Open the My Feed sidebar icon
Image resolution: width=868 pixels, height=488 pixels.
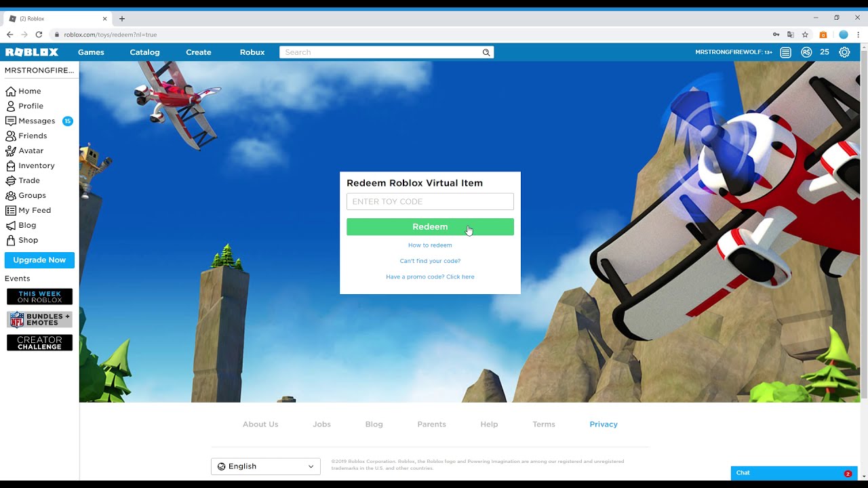pos(10,210)
